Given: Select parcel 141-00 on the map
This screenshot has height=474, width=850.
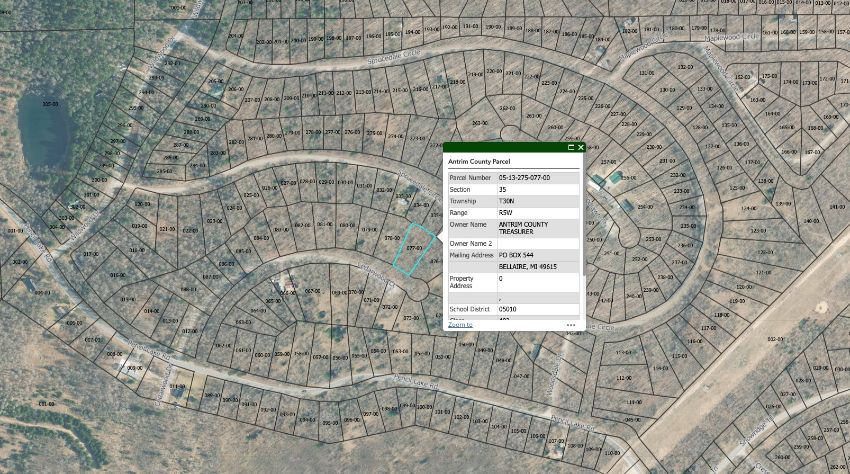Looking at the screenshot, I should tap(838, 207).
